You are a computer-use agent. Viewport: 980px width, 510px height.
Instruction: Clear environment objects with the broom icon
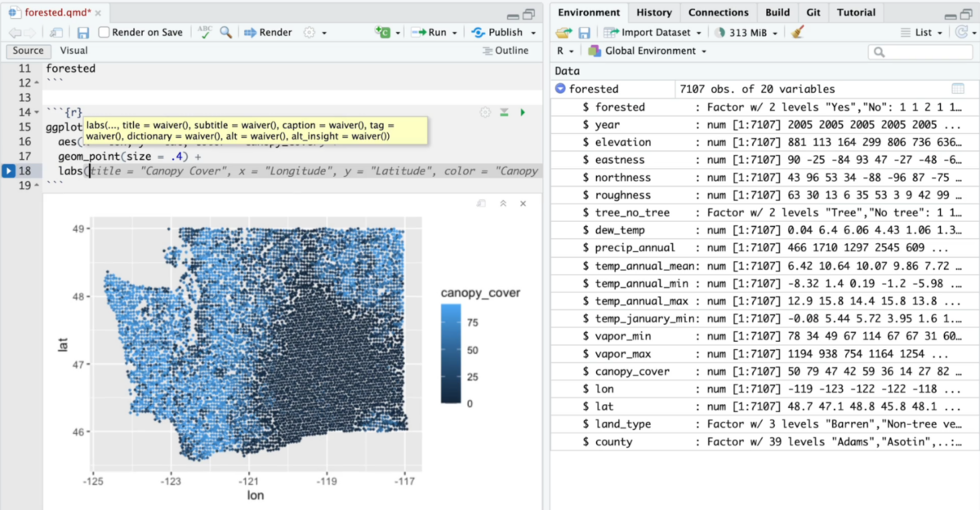pos(798,33)
